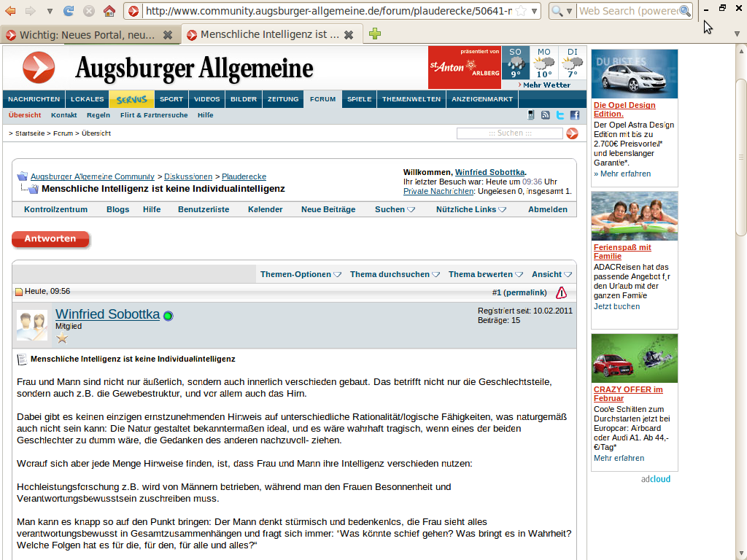Open the SERVUS section
The height and width of the screenshot is (560, 747).
click(x=131, y=99)
